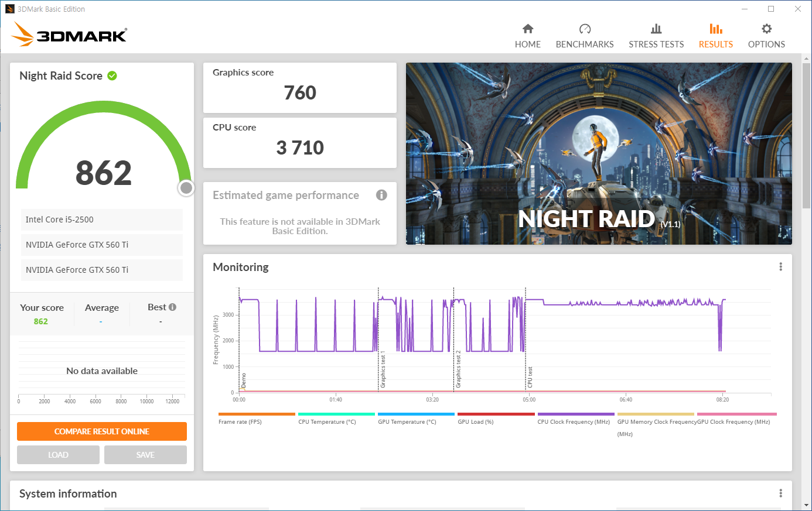Toggle GPU Load (%) legend series
The width and height of the screenshot is (812, 511).
(496, 419)
